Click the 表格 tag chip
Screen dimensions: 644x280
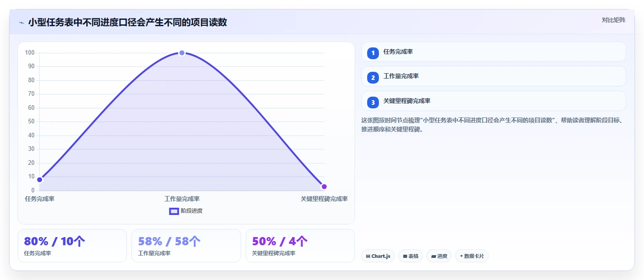pos(411,256)
